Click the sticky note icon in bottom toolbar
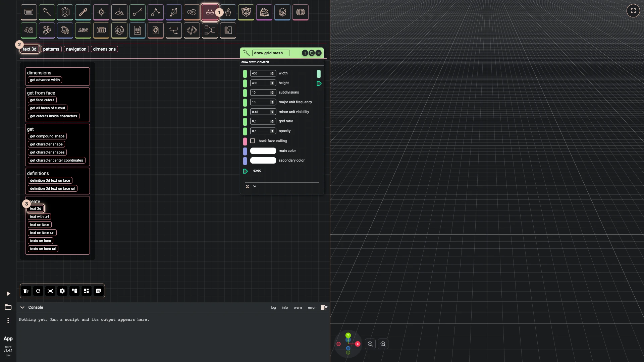The image size is (644, 362). [99, 291]
